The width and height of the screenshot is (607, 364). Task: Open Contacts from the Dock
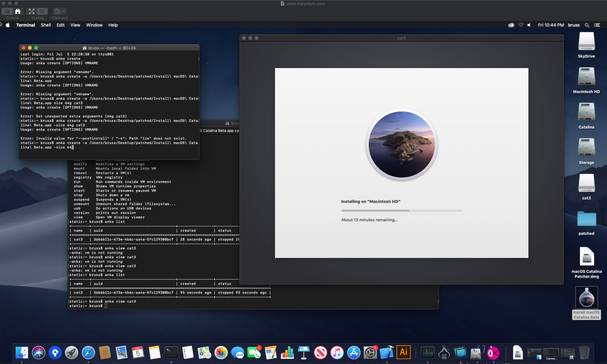tap(105, 353)
